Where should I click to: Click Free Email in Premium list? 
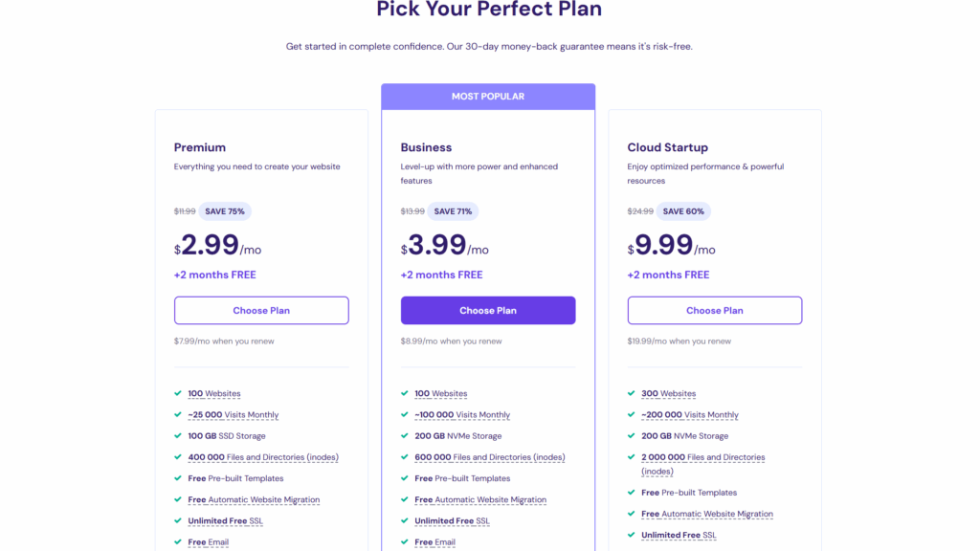point(208,542)
